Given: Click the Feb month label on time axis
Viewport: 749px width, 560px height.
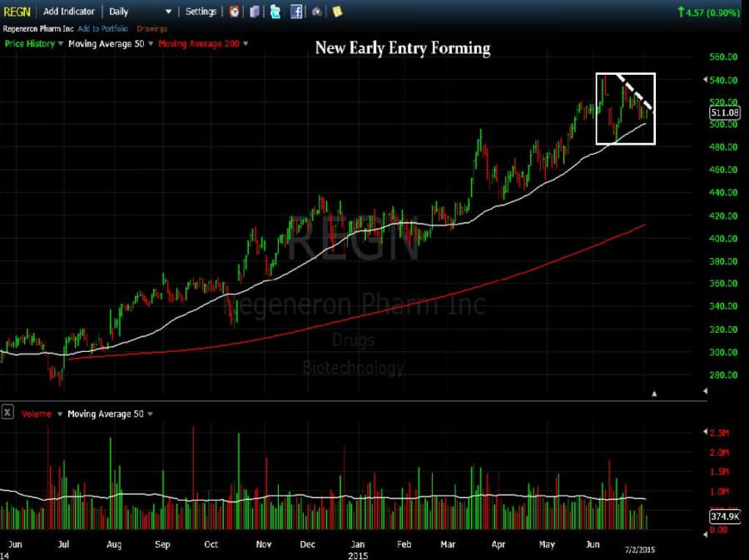Looking at the screenshot, I should point(404,544).
